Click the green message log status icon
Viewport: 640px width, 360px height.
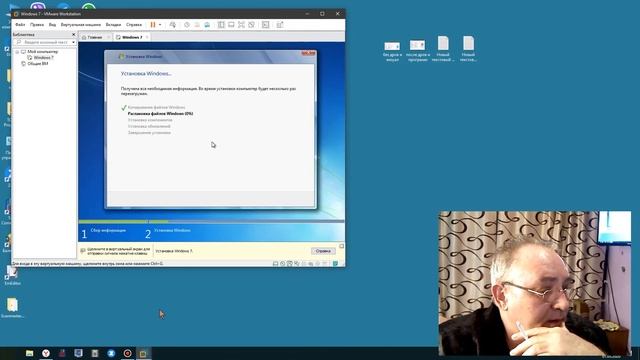point(336,264)
